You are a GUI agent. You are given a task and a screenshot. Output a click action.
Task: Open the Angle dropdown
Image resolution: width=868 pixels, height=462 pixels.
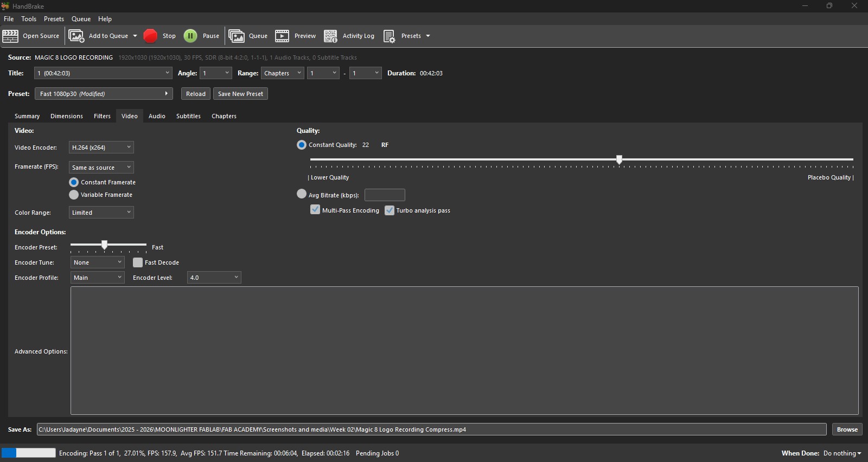pos(216,73)
